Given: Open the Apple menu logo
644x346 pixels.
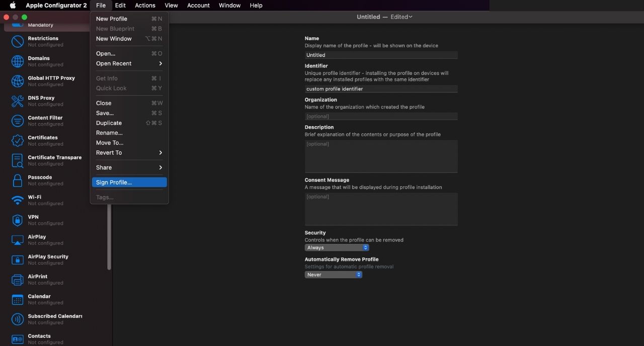Looking at the screenshot, I should pyautogui.click(x=13, y=6).
